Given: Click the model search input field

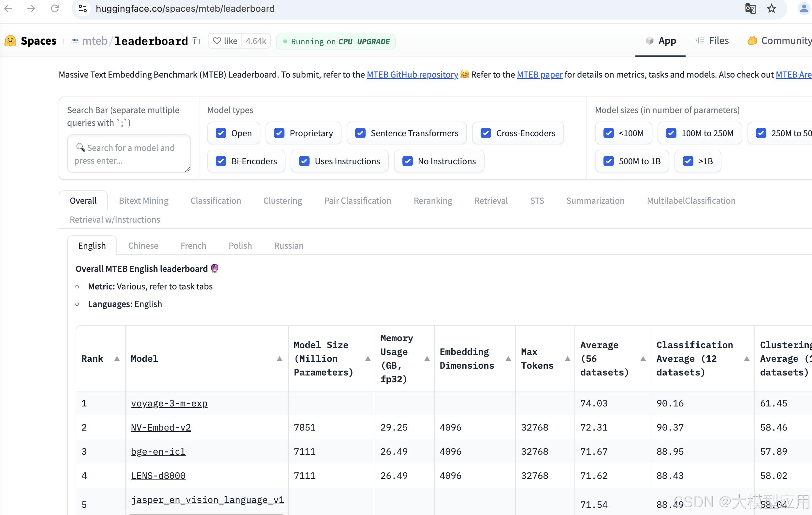Looking at the screenshot, I should tap(129, 154).
